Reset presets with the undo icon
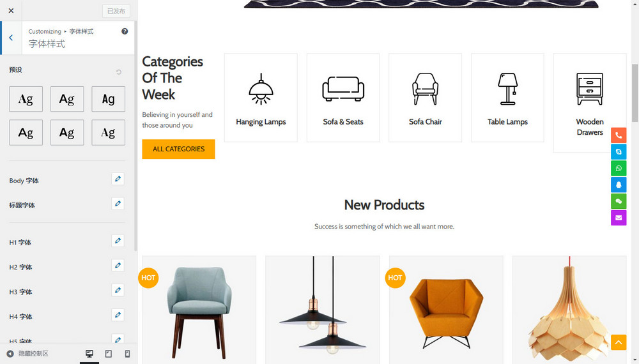This screenshot has height=364, width=639. [119, 72]
